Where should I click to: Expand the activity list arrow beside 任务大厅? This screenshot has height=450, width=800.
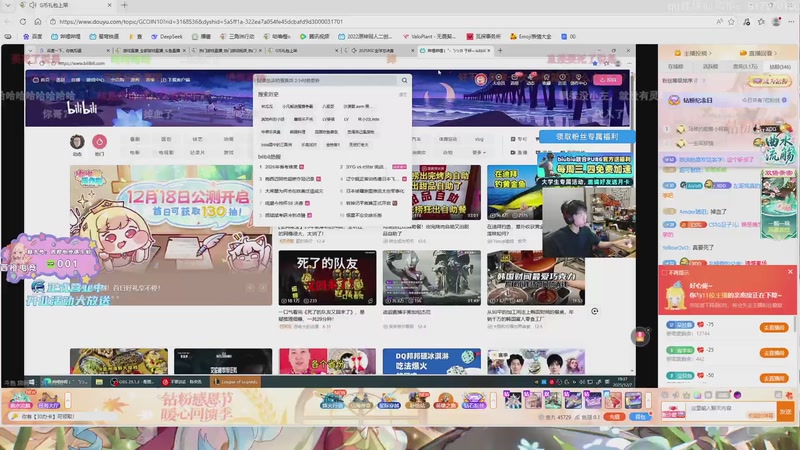point(68,401)
